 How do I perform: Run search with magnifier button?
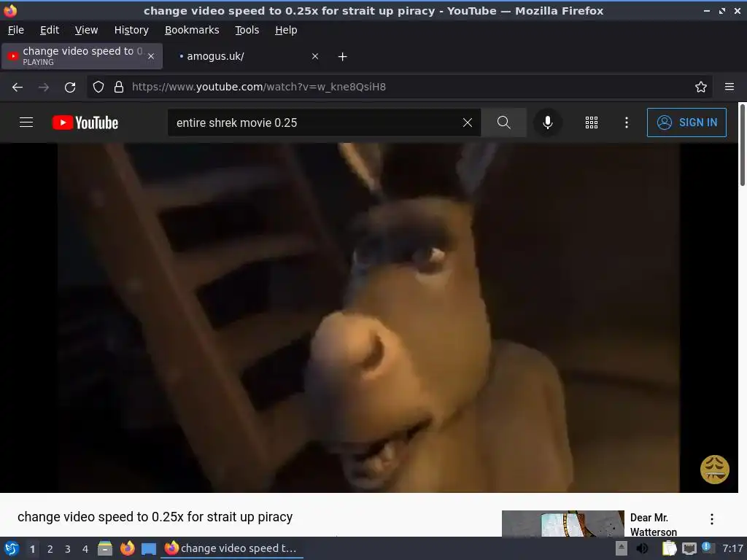[x=503, y=122]
